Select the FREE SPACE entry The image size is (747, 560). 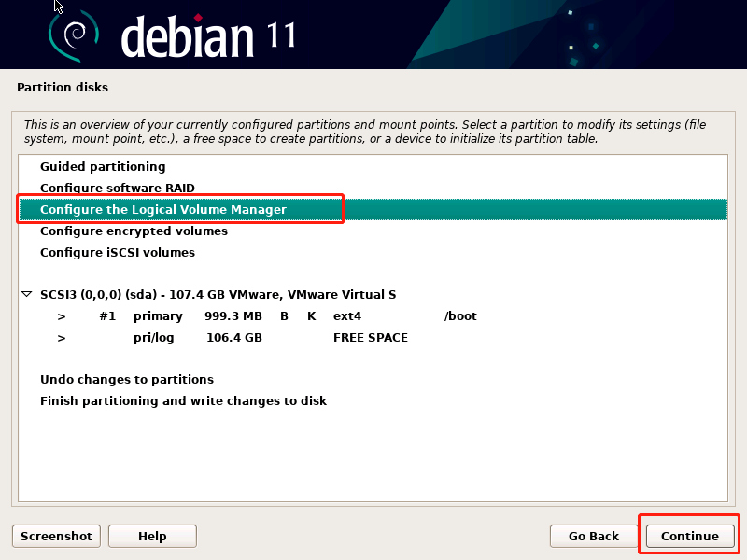tap(371, 338)
